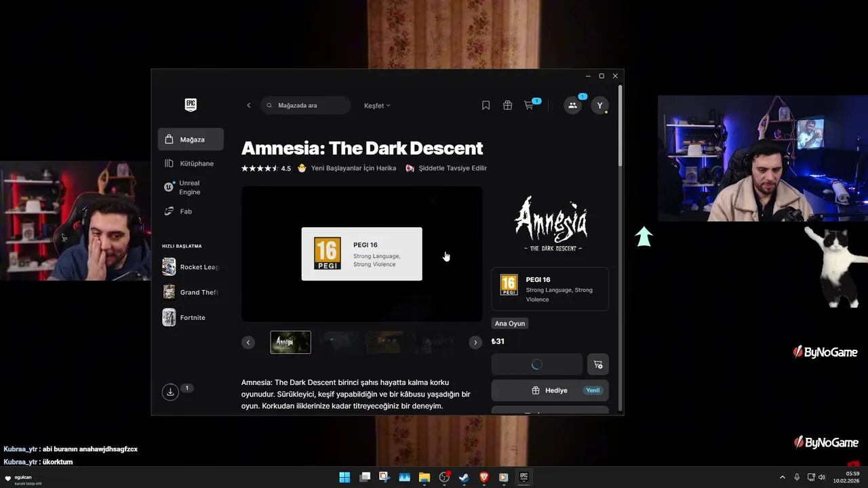Click the PEGI 16 rating card on video
The height and width of the screenshot is (488, 868).
361,254
